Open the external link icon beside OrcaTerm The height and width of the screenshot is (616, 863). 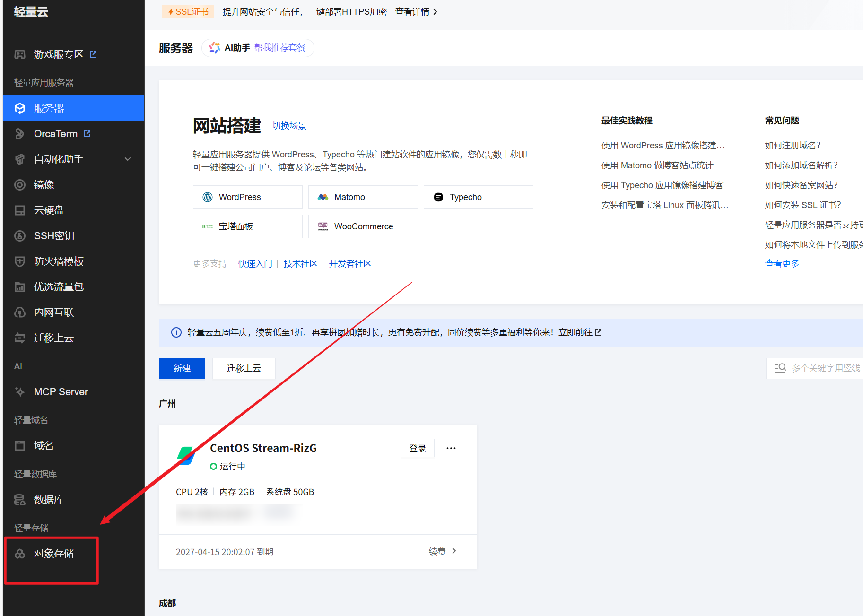(87, 134)
